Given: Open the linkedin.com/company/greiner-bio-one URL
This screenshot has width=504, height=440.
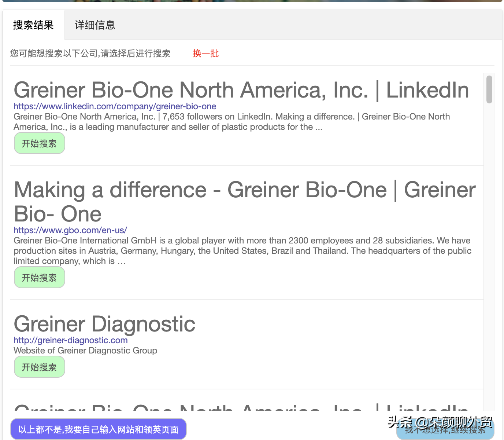Looking at the screenshot, I should 115,106.
